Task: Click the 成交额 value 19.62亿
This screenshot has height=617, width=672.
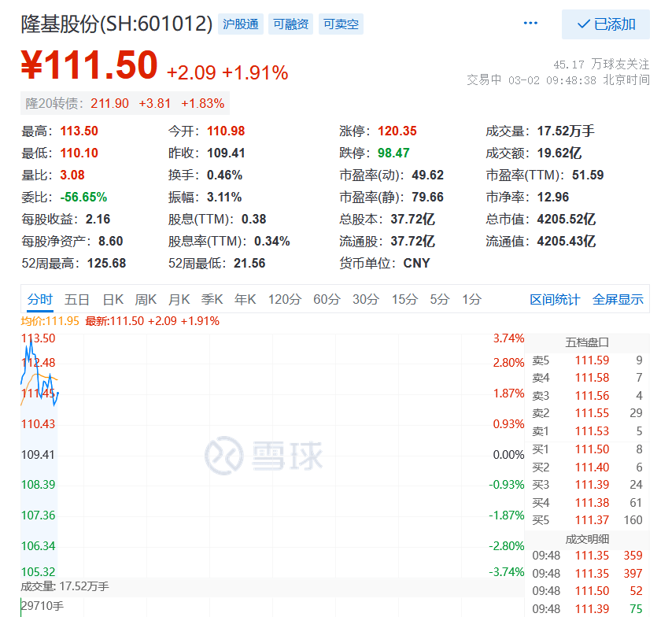Action: (559, 153)
